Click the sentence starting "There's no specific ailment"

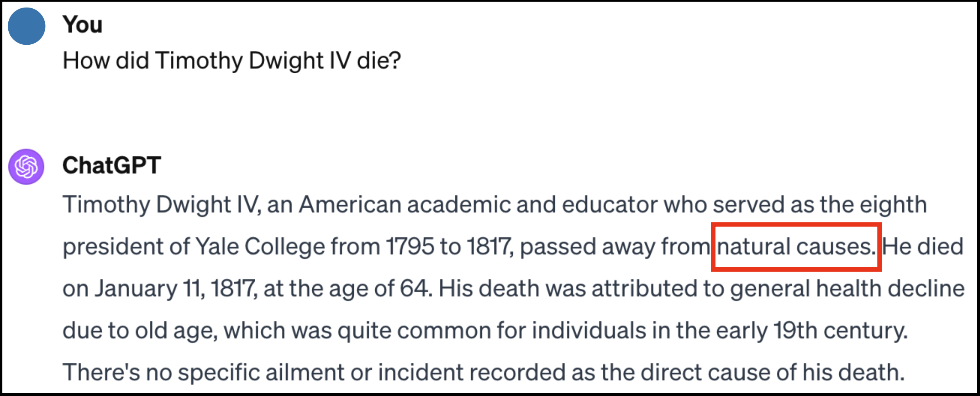point(483,373)
